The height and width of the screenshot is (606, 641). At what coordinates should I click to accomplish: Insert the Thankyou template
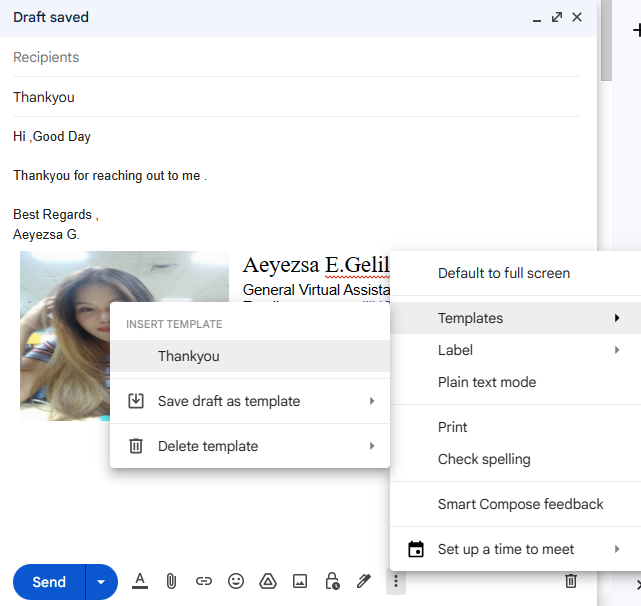(x=250, y=356)
